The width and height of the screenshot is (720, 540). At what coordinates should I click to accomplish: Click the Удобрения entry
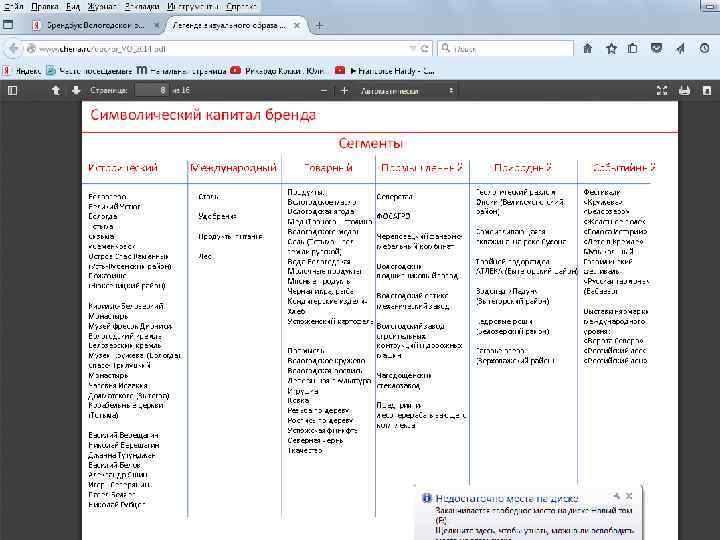click(218, 216)
